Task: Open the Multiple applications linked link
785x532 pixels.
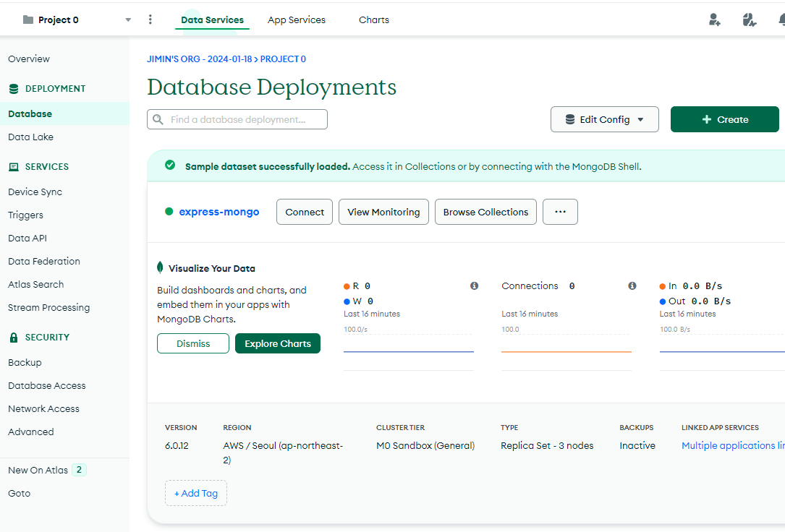Action: (x=733, y=445)
